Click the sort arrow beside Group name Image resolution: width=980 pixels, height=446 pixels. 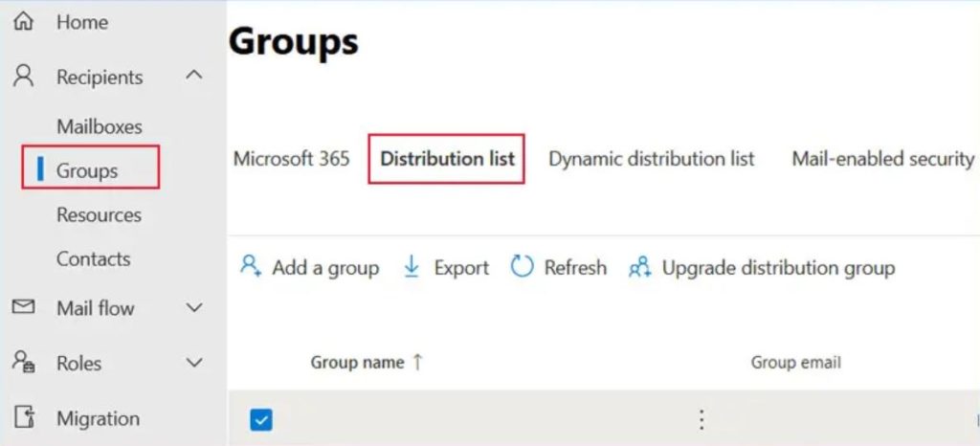pos(417,362)
